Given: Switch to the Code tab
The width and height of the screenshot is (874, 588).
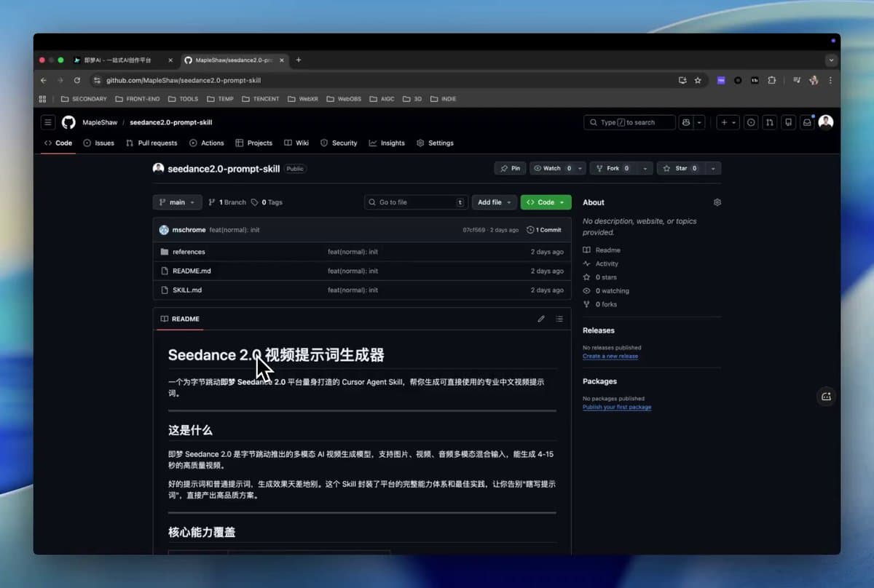Looking at the screenshot, I should (58, 143).
